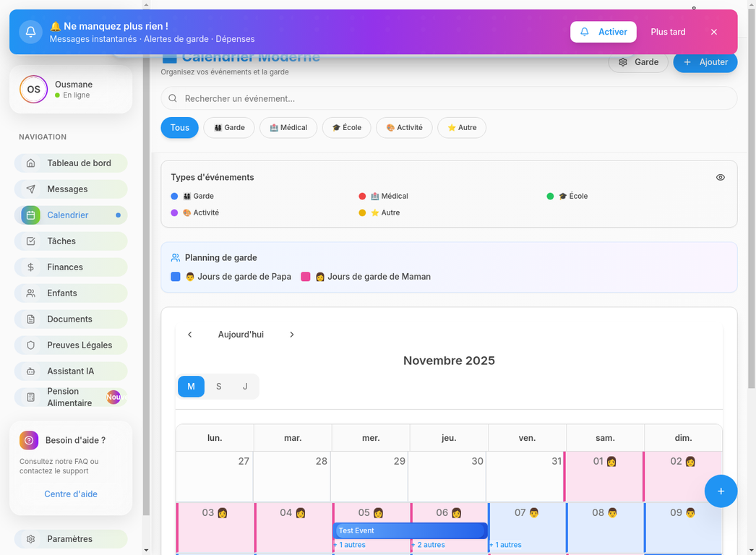Screen dimensions: 756x555
Task: Enable the Activité event filter
Action: pyautogui.click(x=403, y=127)
